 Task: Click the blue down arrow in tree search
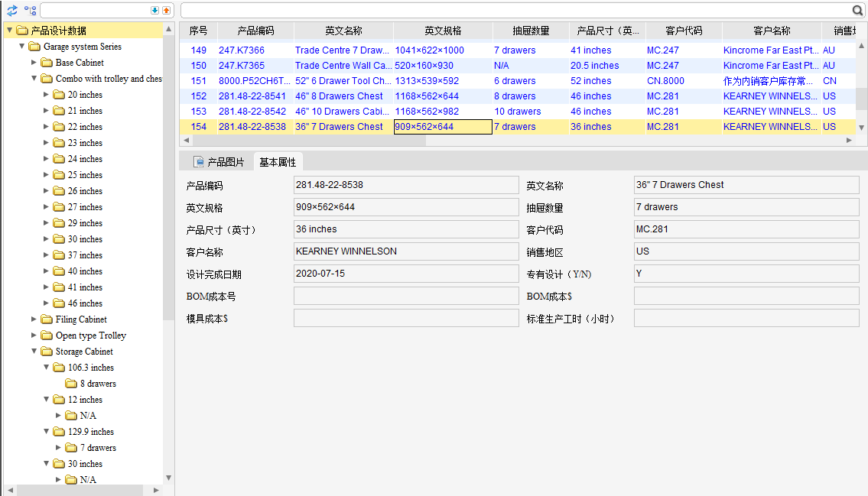(x=154, y=11)
